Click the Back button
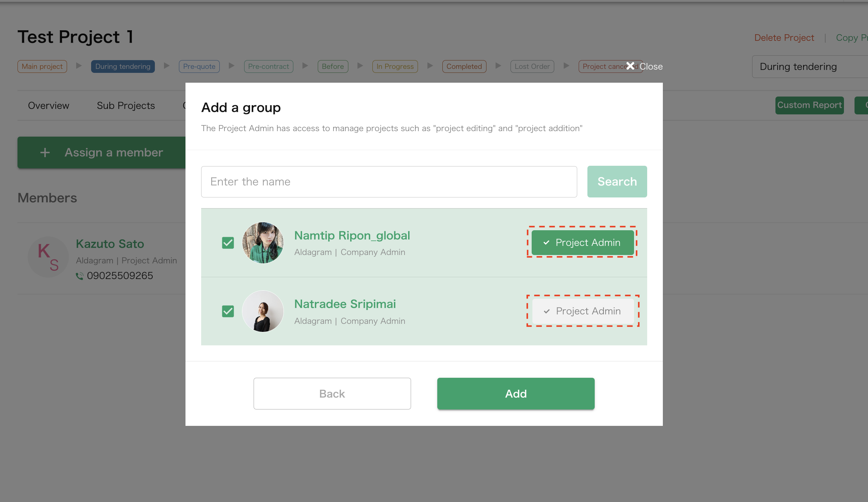Image resolution: width=868 pixels, height=502 pixels. 332,393
